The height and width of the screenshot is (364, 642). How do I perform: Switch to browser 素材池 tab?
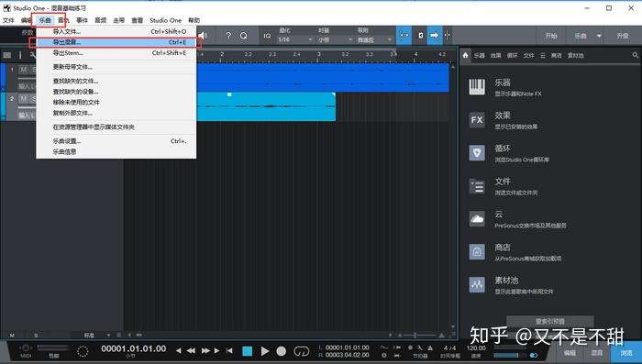pos(575,55)
